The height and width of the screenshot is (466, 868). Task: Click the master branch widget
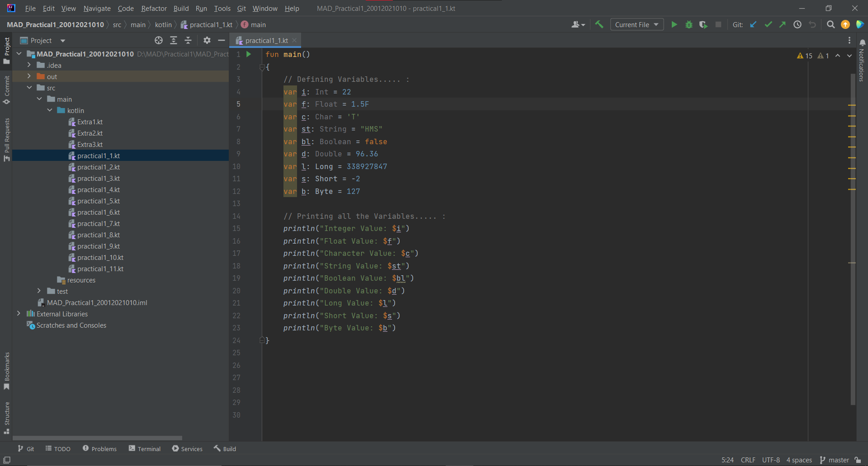tap(835, 460)
